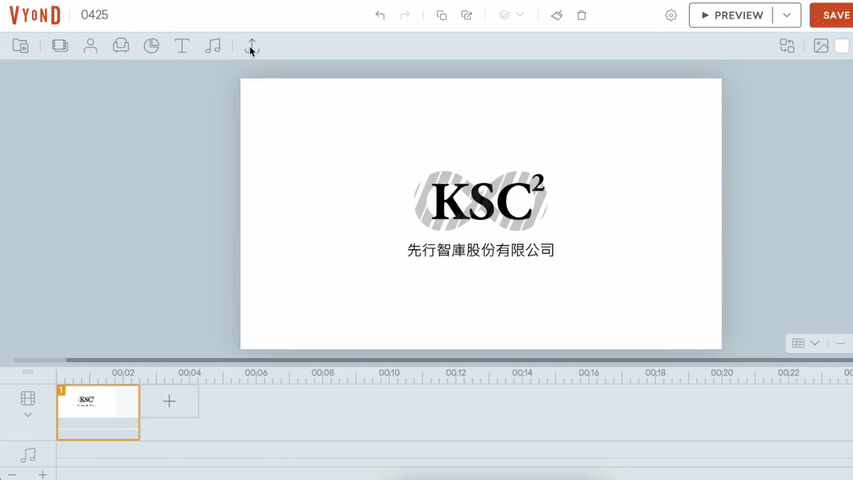Open the background image icon
This screenshot has height=480, width=853.
(x=821, y=46)
